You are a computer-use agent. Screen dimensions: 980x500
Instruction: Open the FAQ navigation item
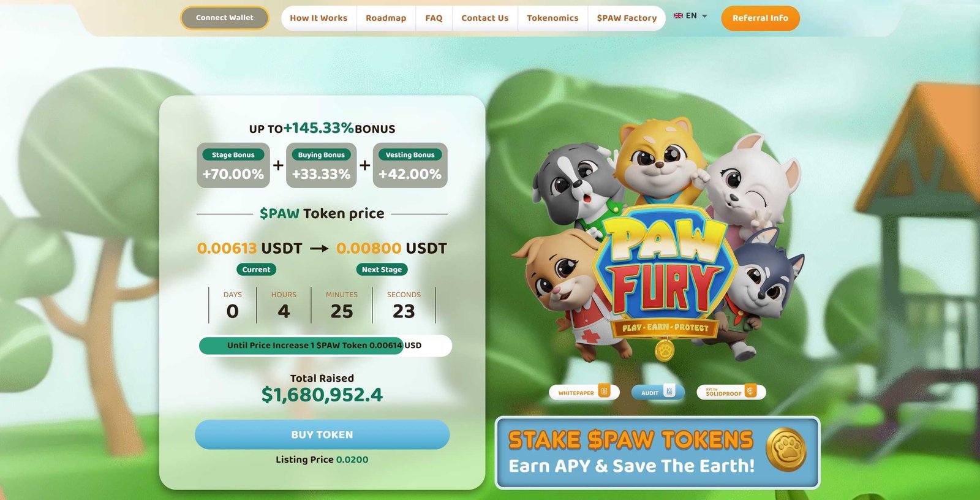(x=434, y=18)
